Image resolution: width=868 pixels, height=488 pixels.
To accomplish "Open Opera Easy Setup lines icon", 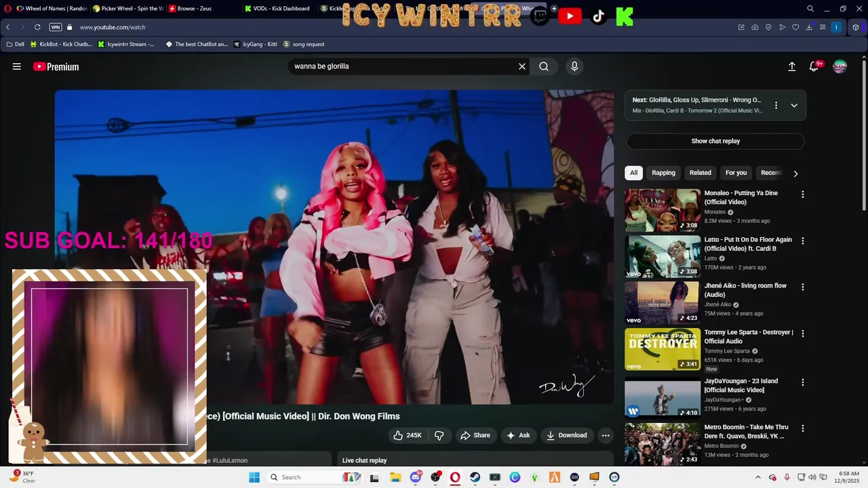I will click(x=823, y=27).
